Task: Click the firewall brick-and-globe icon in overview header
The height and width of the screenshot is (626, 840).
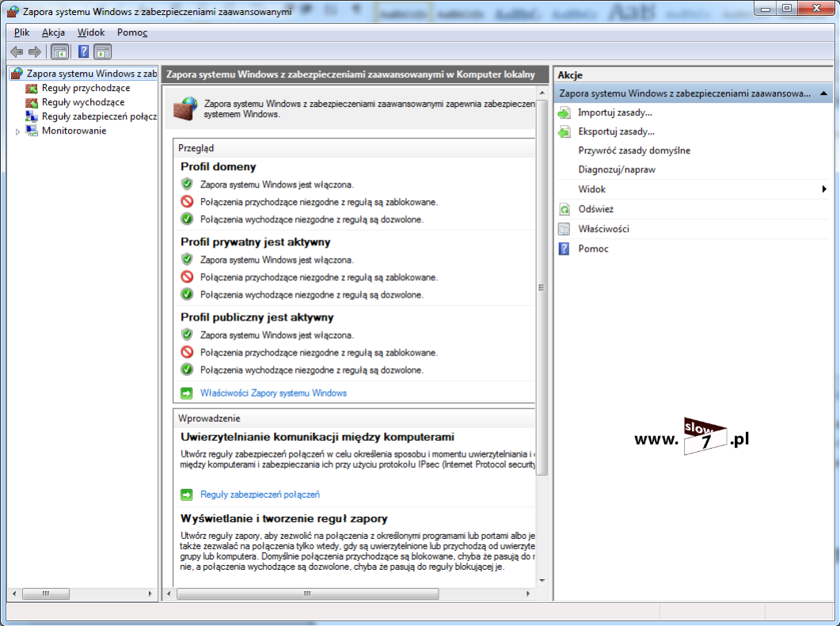Action: (x=185, y=108)
